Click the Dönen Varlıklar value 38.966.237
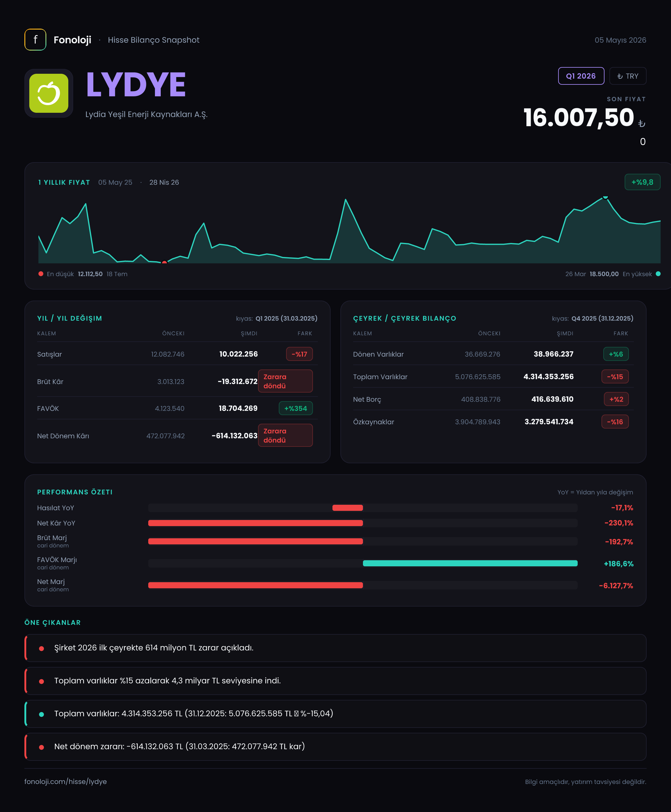The height and width of the screenshot is (812, 671). [x=554, y=354]
